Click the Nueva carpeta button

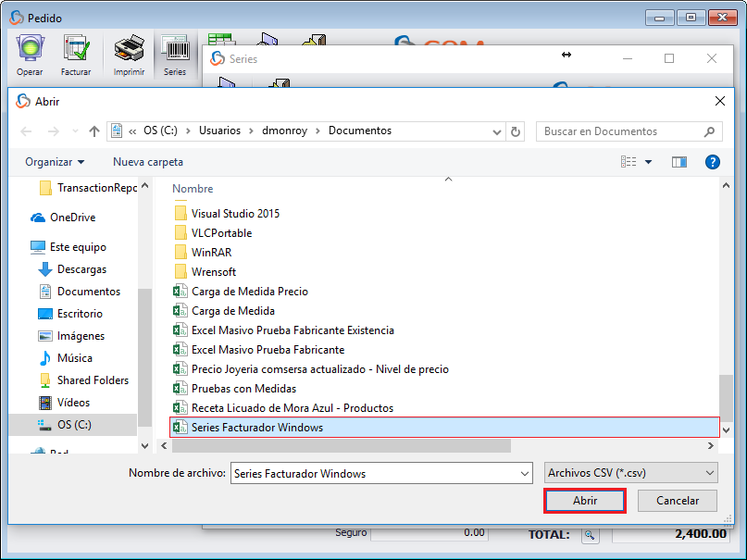[148, 162]
